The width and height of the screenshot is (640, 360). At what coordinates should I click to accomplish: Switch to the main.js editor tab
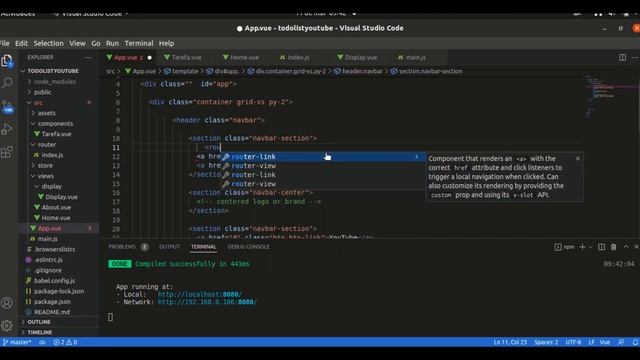(x=416, y=58)
